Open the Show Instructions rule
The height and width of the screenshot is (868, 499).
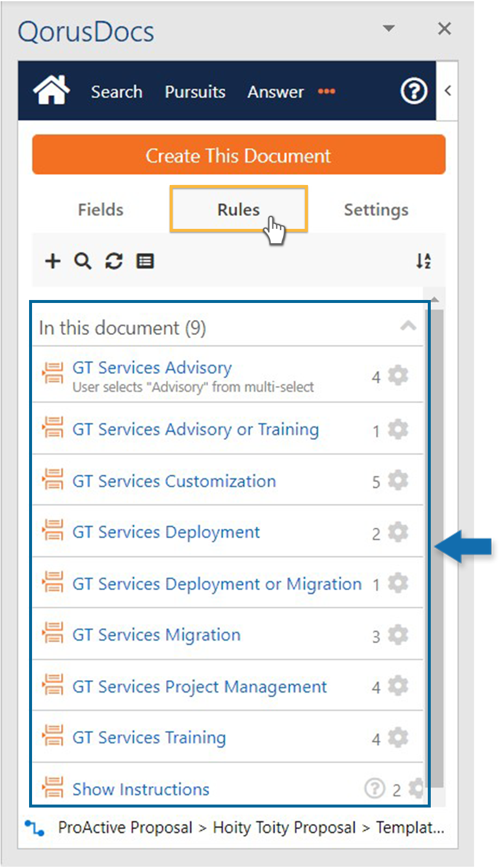click(141, 789)
